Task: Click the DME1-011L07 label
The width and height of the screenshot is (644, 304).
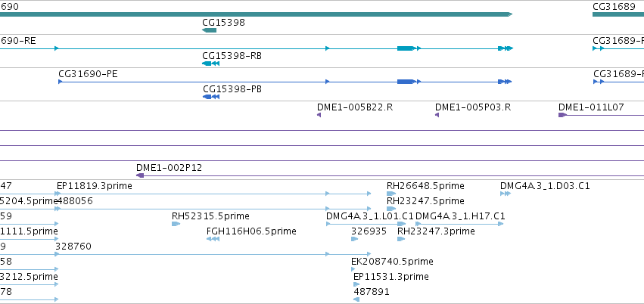Action: point(591,107)
